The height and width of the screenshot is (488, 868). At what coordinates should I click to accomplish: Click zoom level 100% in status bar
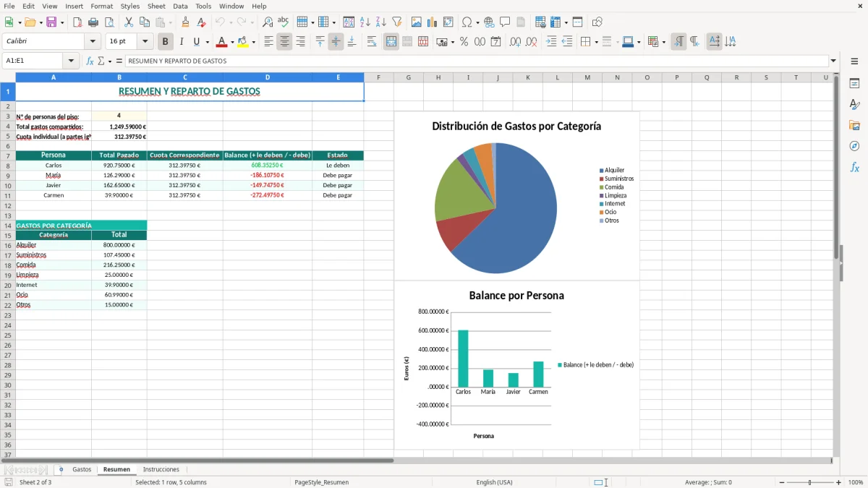click(856, 482)
